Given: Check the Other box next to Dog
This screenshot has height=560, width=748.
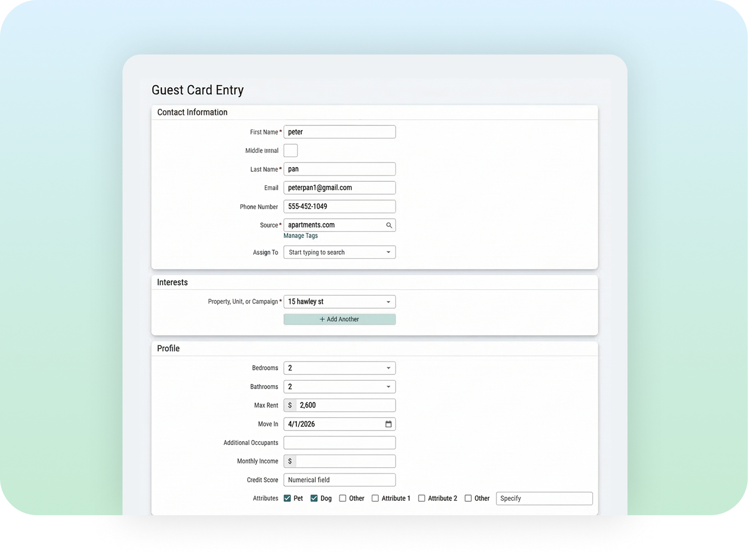Looking at the screenshot, I should tap(343, 498).
